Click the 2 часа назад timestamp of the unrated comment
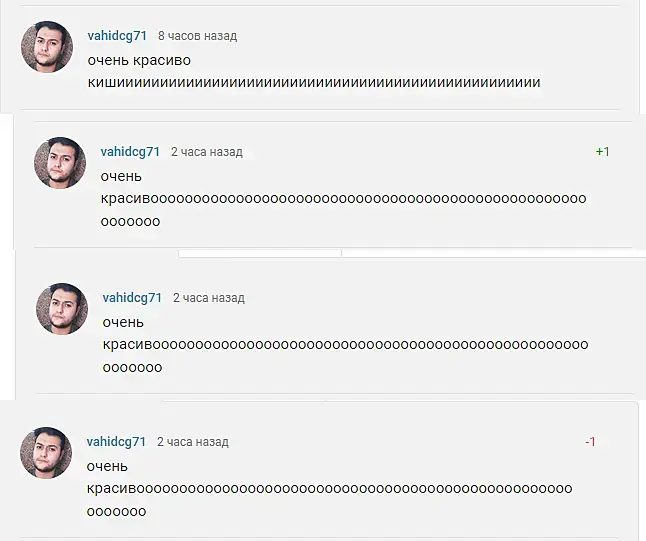Screen dimensions: 646x541 tap(209, 298)
